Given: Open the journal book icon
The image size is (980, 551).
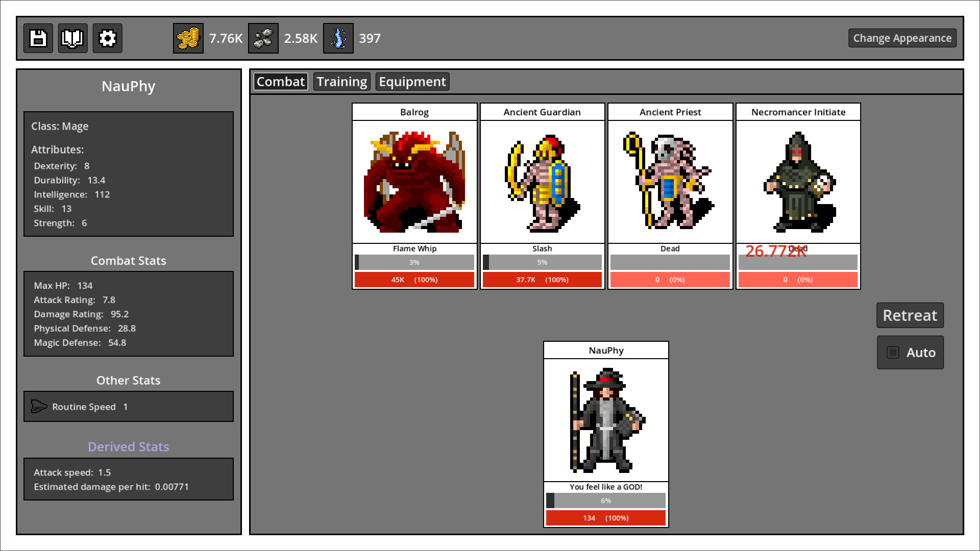Looking at the screenshot, I should pyautogui.click(x=72, y=38).
